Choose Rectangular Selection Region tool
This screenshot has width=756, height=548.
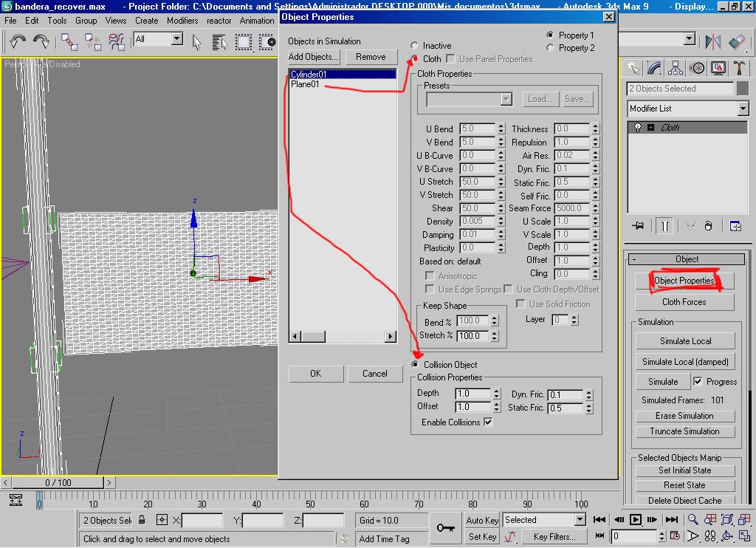coord(244,42)
